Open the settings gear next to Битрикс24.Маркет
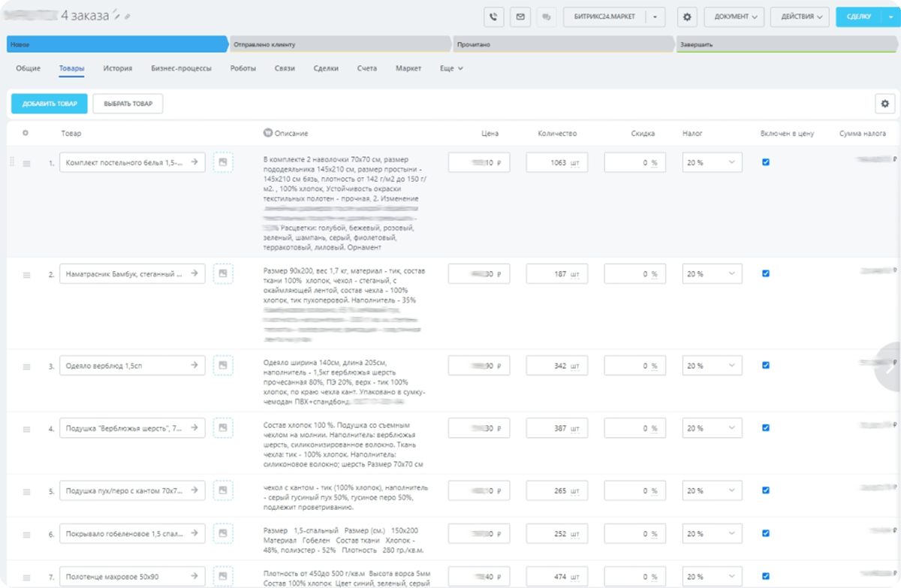 click(687, 17)
